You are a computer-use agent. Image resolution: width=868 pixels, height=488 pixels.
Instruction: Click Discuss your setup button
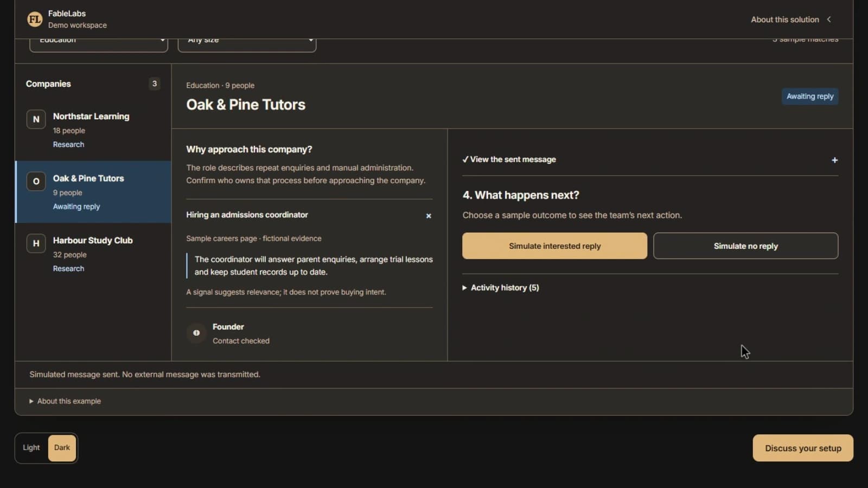click(x=803, y=448)
